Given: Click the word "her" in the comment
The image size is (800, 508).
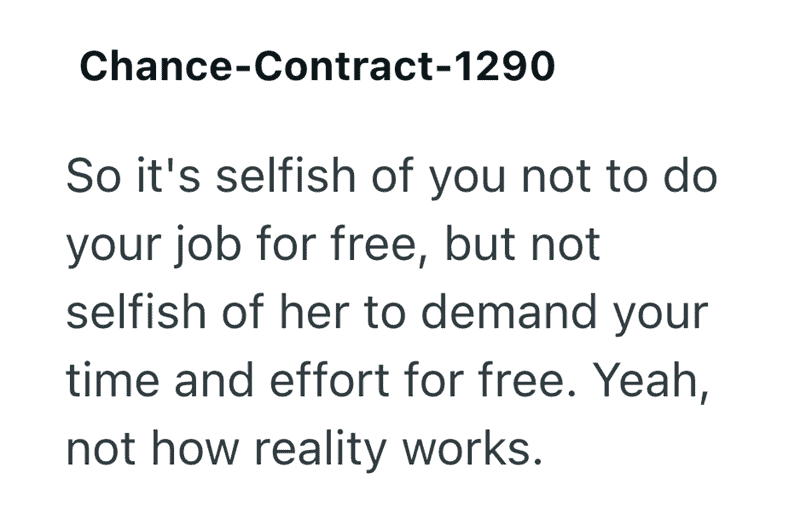Looking at the screenshot, I should [x=315, y=312].
